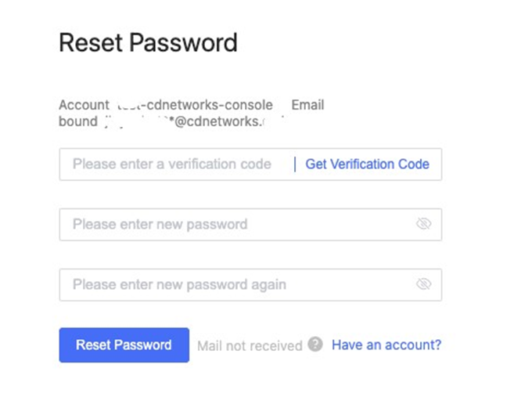Screen dimensions: 532x412
Task: Click the divider beside Get Verification Code
Action: click(295, 164)
